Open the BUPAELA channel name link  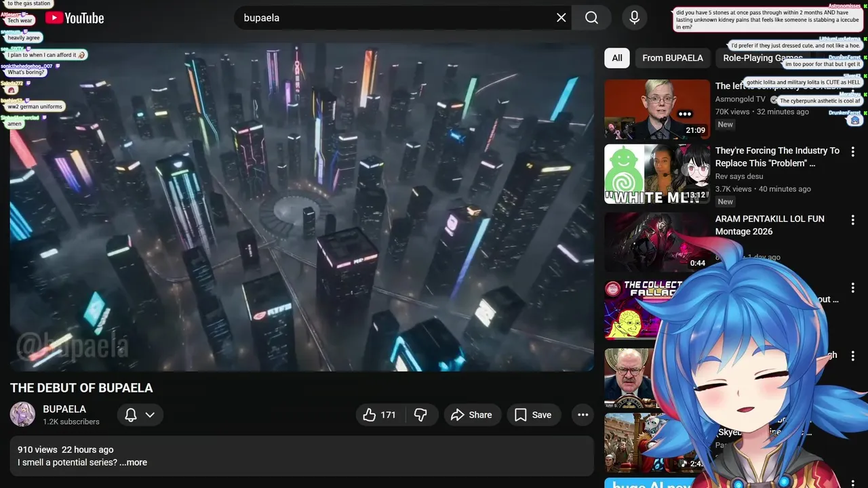[x=64, y=409]
